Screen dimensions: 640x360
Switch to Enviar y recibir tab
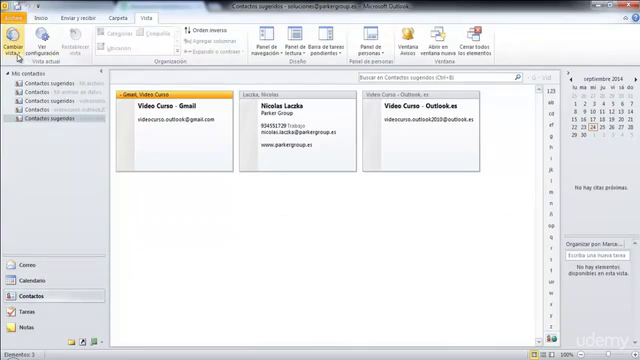[78, 18]
